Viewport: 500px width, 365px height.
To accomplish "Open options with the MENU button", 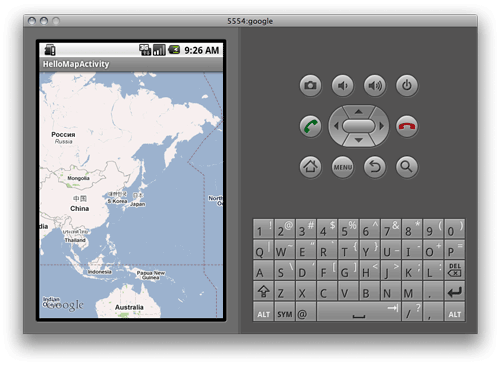I will (x=342, y=166).
